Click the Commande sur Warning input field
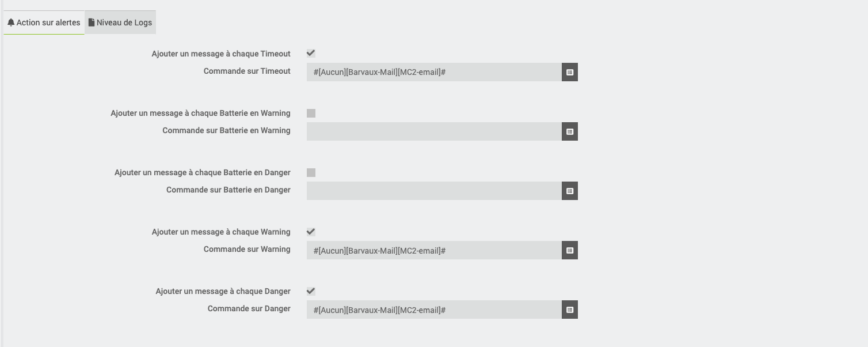The image size is (868, 347). (x=434, y=250)
